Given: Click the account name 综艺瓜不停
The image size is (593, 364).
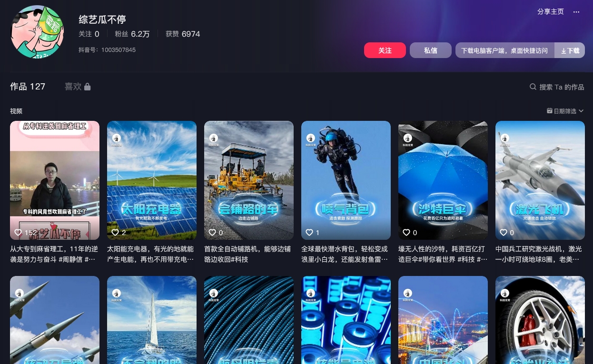Looking at the screenshot, I should pos(102,20).
